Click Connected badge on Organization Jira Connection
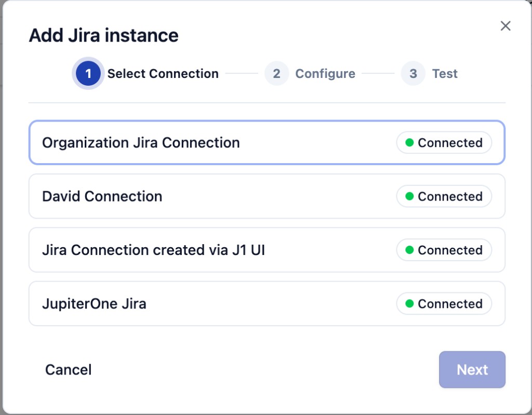The height and width of the screenshot is (415, 532). 444,142
